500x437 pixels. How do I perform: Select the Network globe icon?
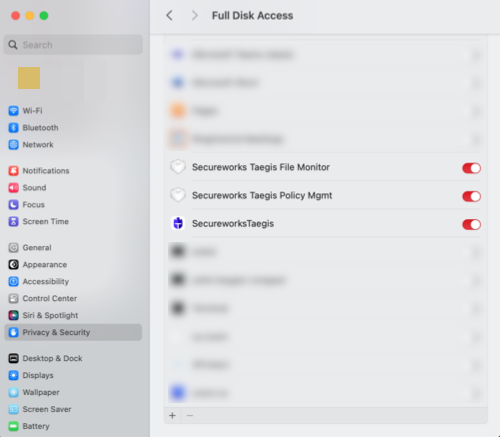pyautogui.click(x=13, y=145)
